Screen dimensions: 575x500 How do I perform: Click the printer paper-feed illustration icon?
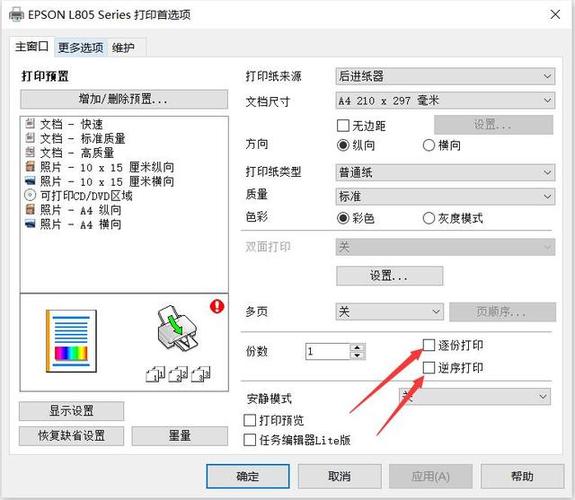(177, 329)
